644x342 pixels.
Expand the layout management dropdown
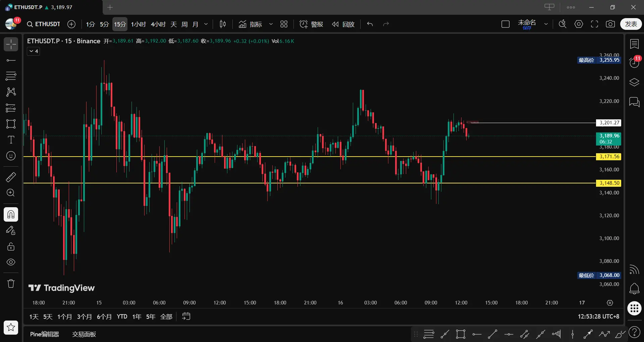pyautogui.click(x=546, y=24)
